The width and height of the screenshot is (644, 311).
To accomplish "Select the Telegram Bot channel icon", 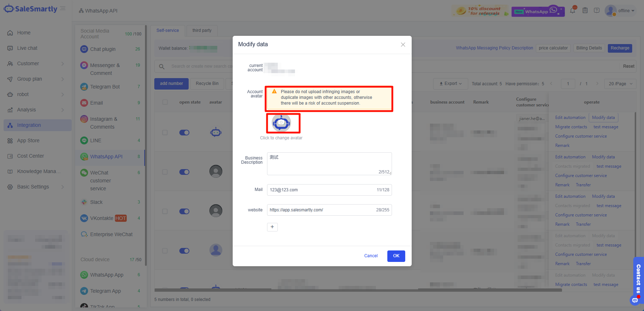I will pyautogui.click(x=84, y=87).
